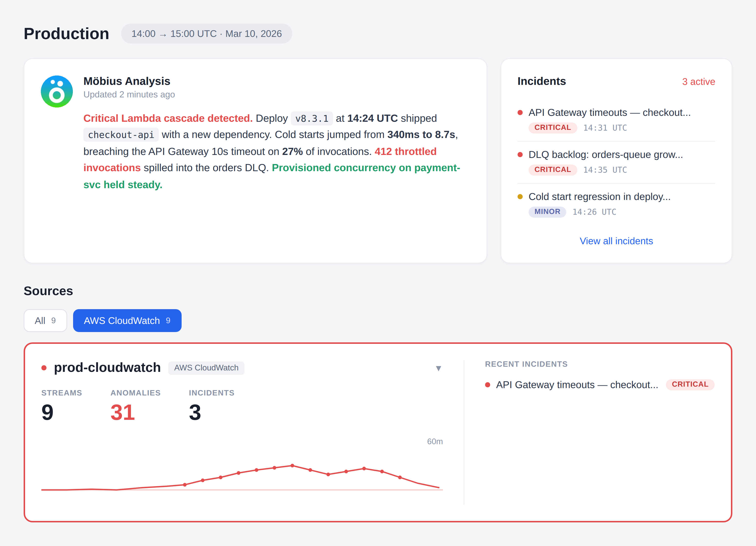Click the red status dot beside prod-cloudwatch
The width and height of the screenshot is (756, 546).
coord(44,368)
